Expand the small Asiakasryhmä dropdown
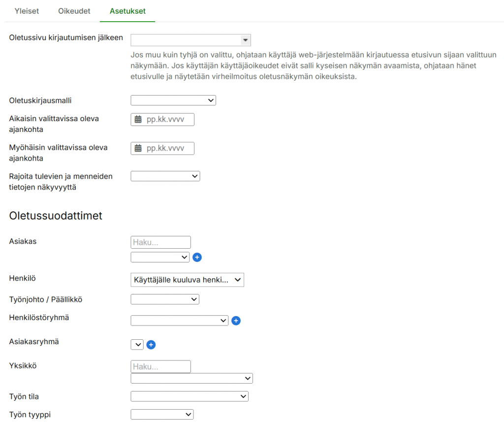Image resolution: width=504 pixels, height=422 pixels. tap(137, 345)
